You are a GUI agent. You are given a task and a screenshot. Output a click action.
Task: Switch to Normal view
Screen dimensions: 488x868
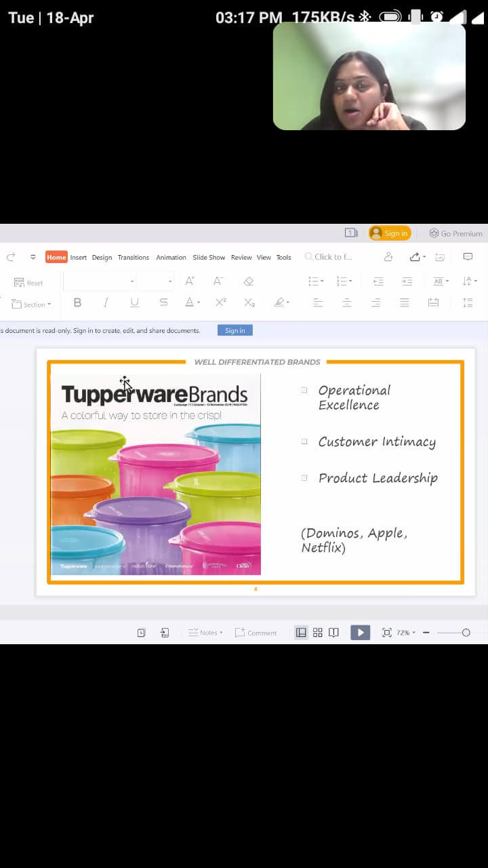coord(301,633)
